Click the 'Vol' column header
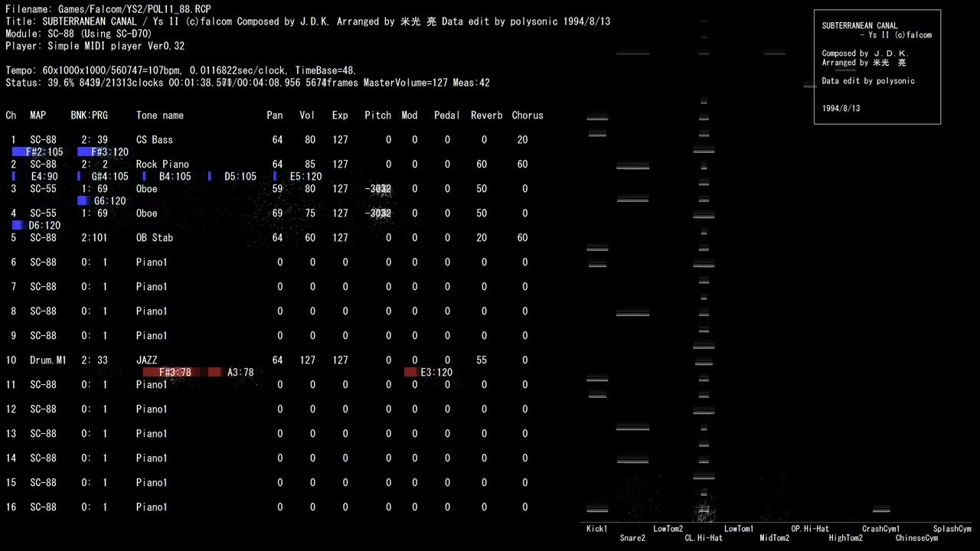 tap(307, 115)
